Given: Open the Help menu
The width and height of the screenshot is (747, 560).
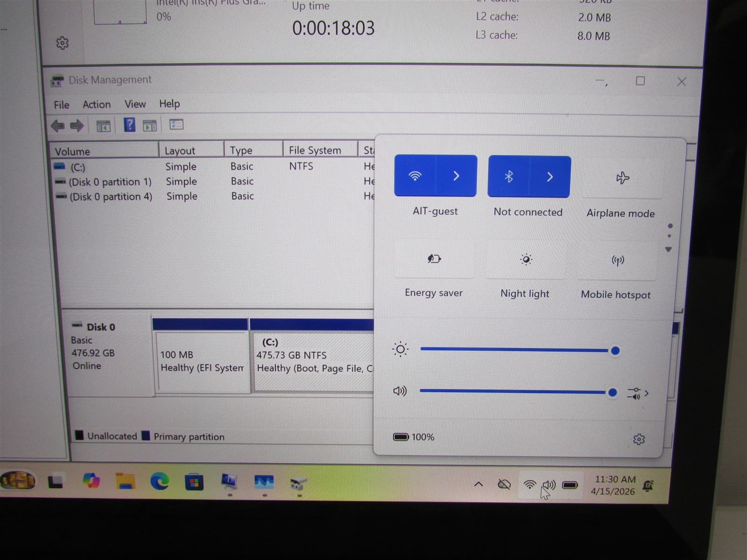Looking at the screenshot, I should point(169,104).
